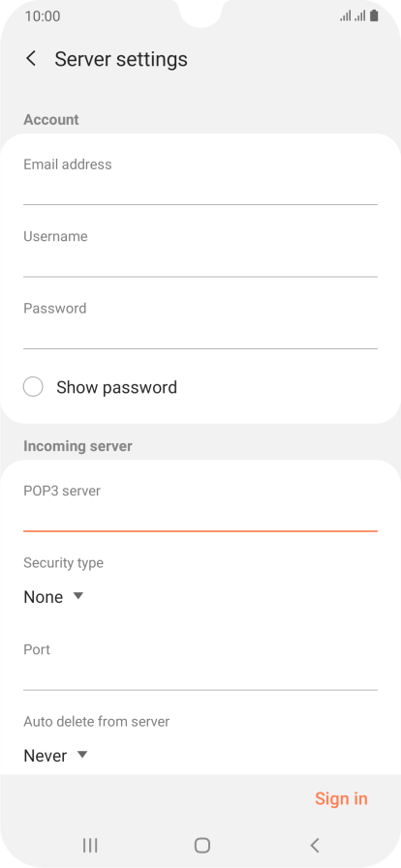Image resolution: width=401 pixels, height=868 pixels.
Task: Select the Never auto delete value
Action: click(46, 756)
